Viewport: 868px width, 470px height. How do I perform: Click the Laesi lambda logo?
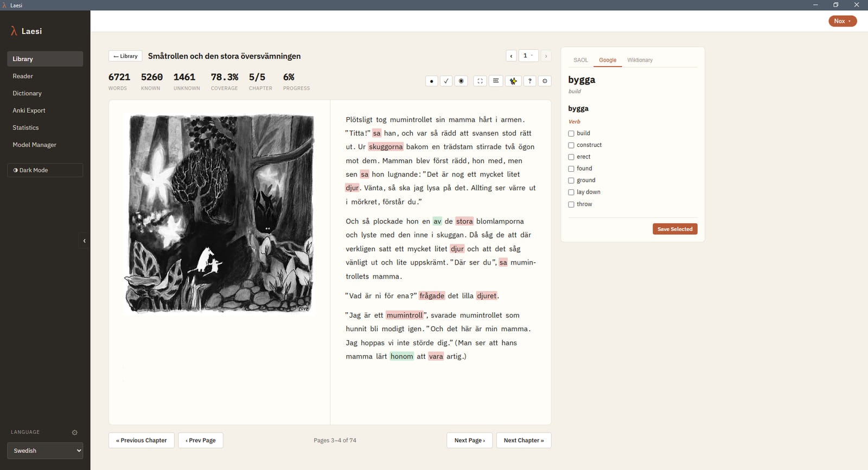14,31
